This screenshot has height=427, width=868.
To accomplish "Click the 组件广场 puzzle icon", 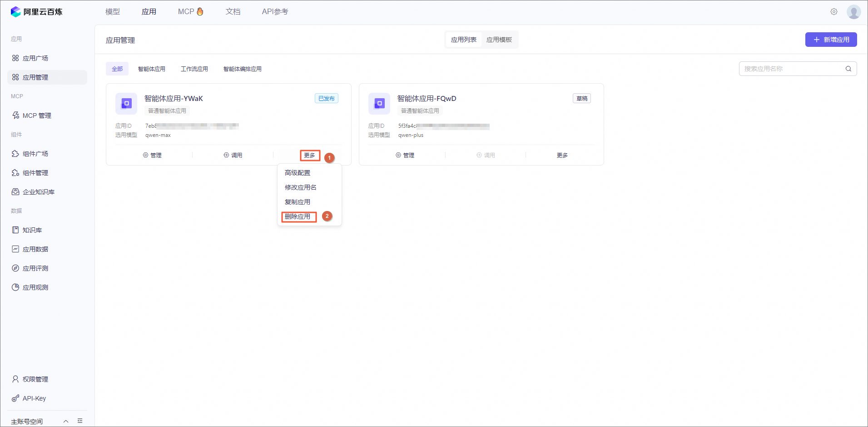I will pos(15,154).
